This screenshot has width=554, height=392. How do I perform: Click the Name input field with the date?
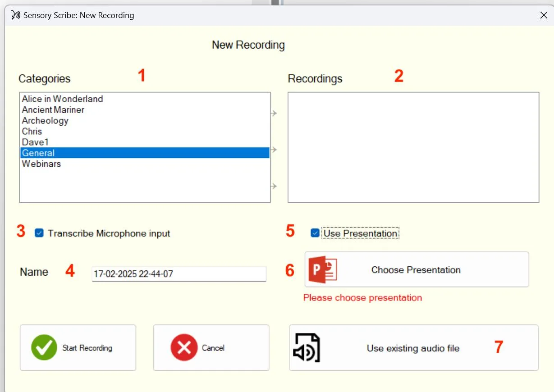point(179,273)
